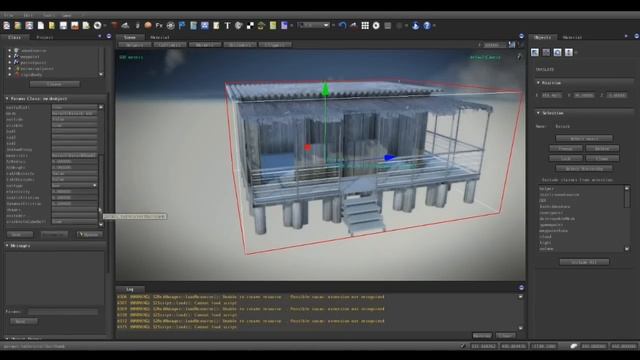The height and width of the screenshot is (360, 640).
Task: Click the black-and-white checkerboard toolbar icon
Action: (x=250, y=25)
